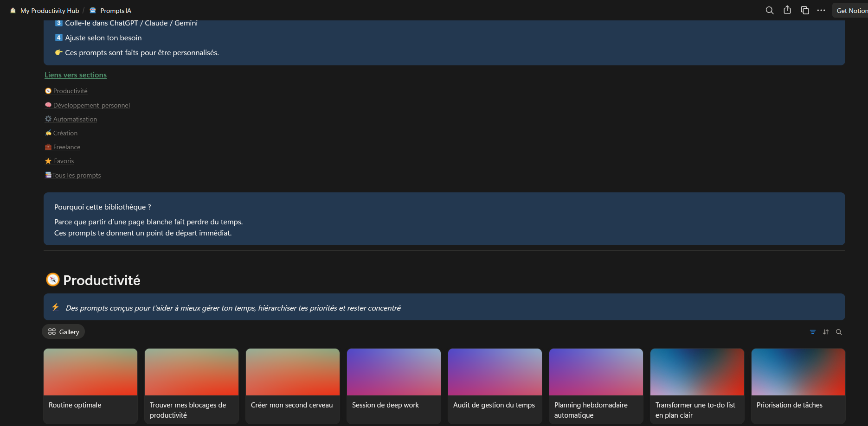Select the Gallery view tab
The height and width of the screenshot is (426, 868).
[64, 332]
